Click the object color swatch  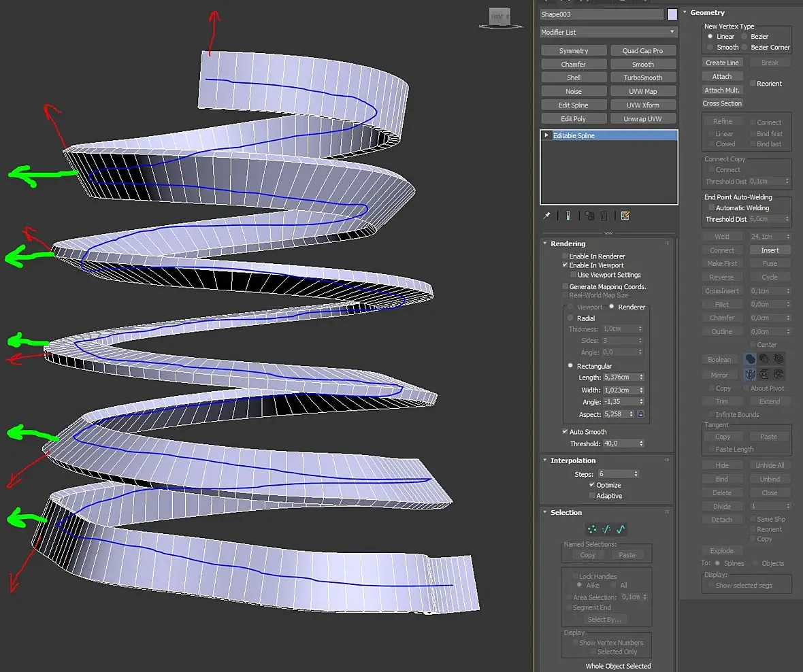[x=672, y=14]
